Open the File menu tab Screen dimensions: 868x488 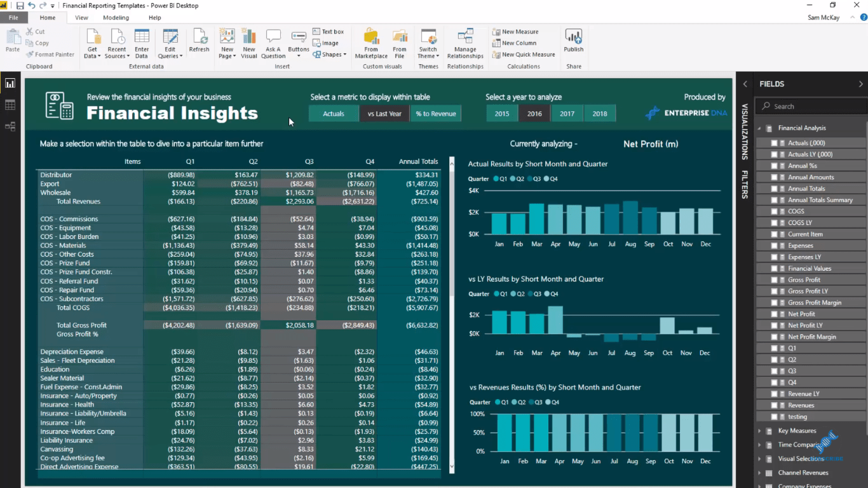coord(13,18)
